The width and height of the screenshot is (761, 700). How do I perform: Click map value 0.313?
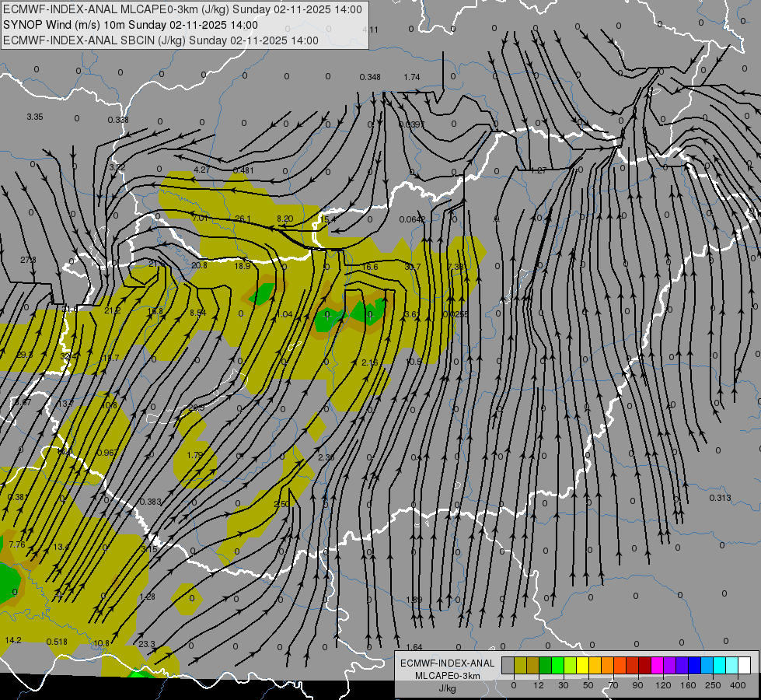tap(720, 498)
